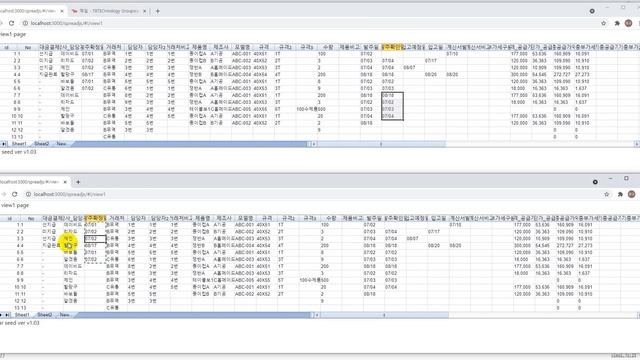Screen dimensions: 640x360
Task: Open profile avatar in lower browser window
Action: [631, 194]
